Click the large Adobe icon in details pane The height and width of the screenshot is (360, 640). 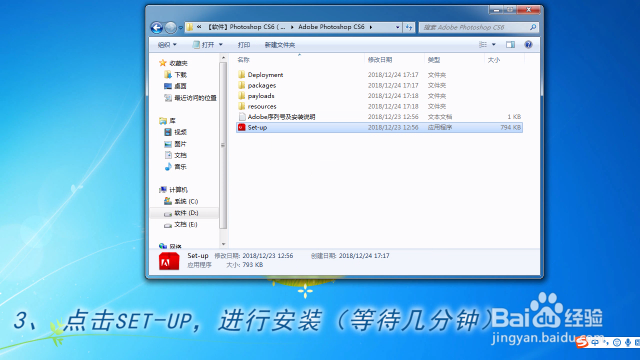[x=169, y=261]
